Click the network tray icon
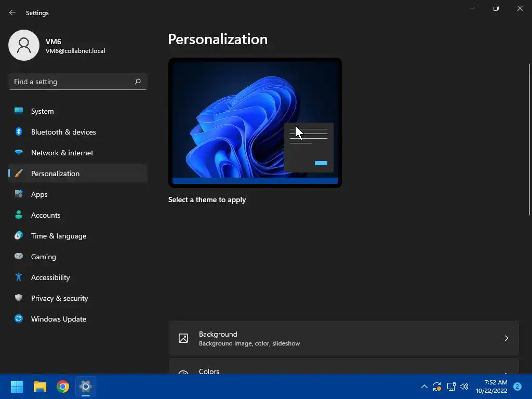 point(451,387)
